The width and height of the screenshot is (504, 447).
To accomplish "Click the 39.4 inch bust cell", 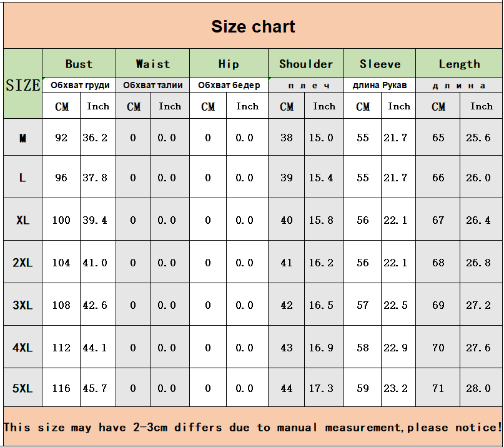I will coord(95,220).
